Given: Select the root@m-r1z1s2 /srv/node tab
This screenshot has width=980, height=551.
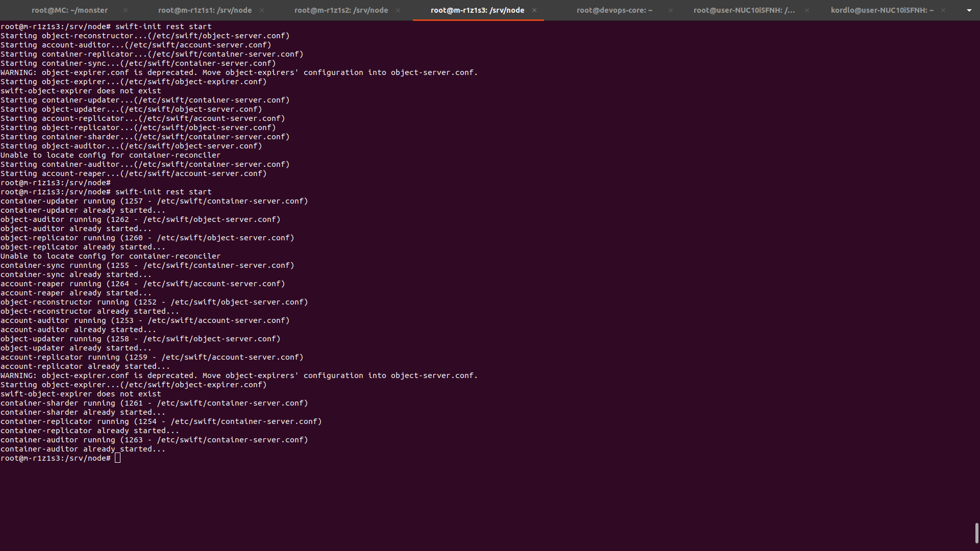Looking at the screenshot, I should click(x=341, y=10).
